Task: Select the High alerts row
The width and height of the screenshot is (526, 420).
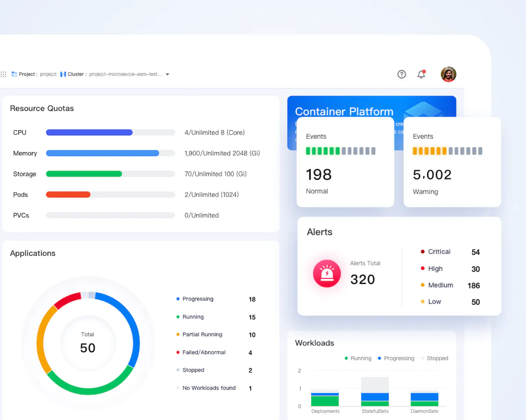Action: pyautogui.click(x=450, y=269)
